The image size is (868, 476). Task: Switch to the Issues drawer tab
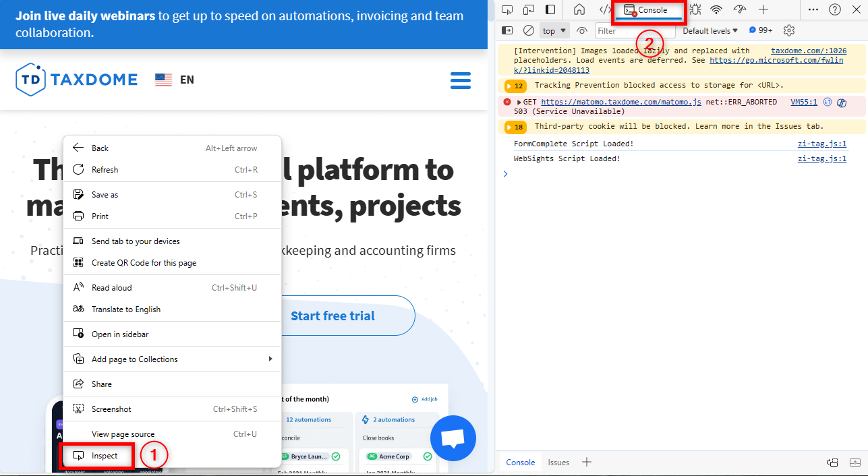(558, 462)
